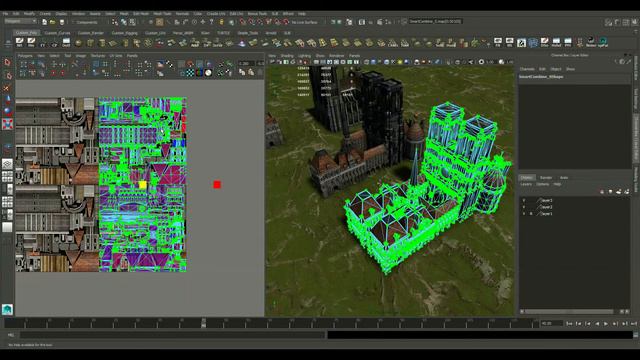Viewport: 640px width, 360px height.
Task: Click current frame marker on timeline
Action: click(x=203, y=322)
